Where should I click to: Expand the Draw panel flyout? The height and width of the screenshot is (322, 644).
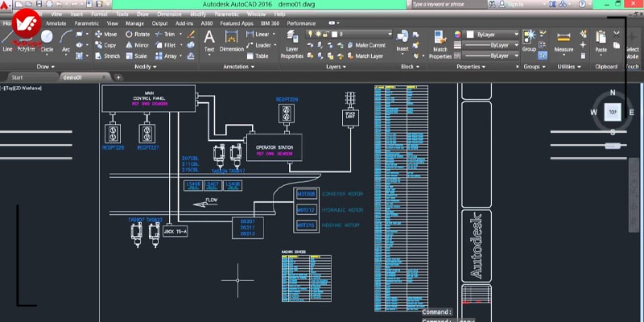pyautogui.click(x=46, y=67)
